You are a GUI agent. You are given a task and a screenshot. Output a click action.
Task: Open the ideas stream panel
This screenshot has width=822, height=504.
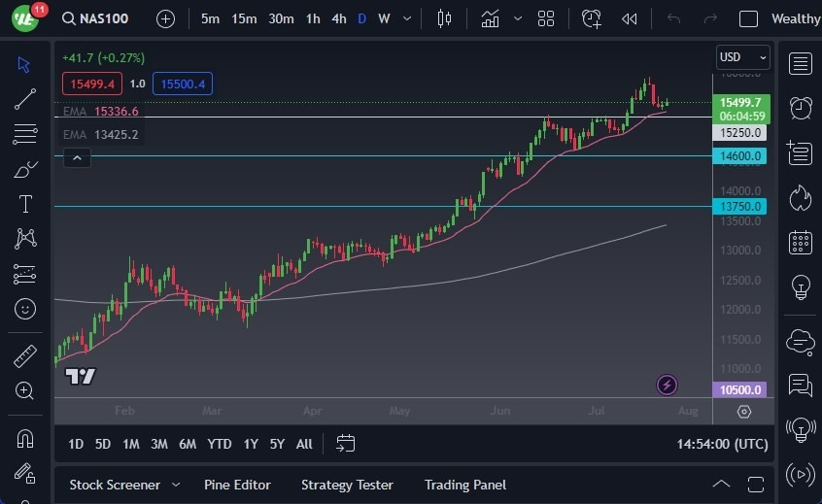pos(801,430)
